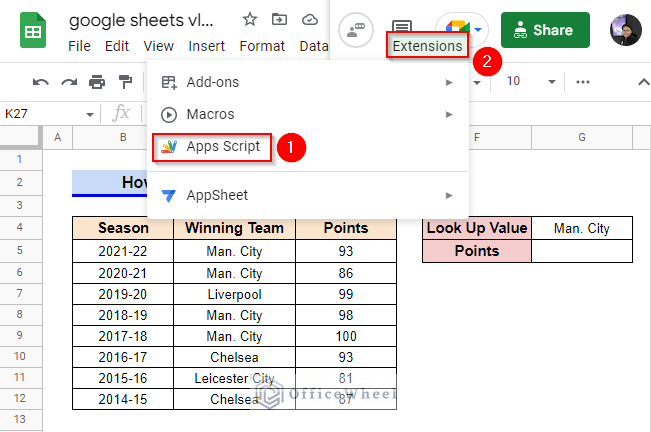
Task: Select row 10 header
Action: click(20, 356)
